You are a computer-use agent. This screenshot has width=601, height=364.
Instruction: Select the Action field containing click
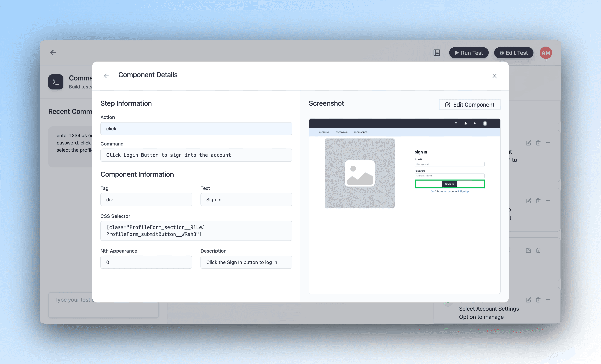click(x=196, y=128)
